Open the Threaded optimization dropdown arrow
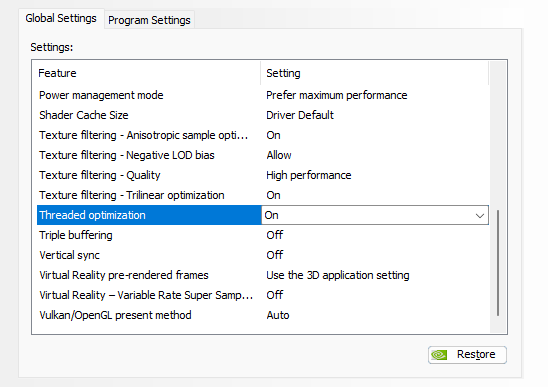The image size is (548, 387). click(480, 215)
